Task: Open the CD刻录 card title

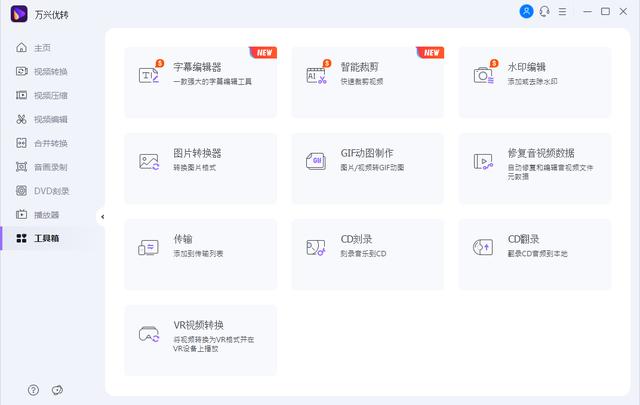Action: (356, 239)
